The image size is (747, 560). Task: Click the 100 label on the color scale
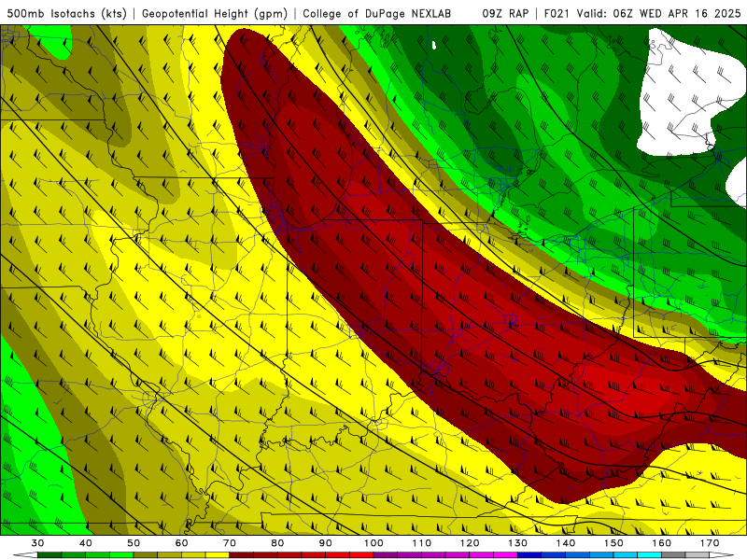[373, 543]
